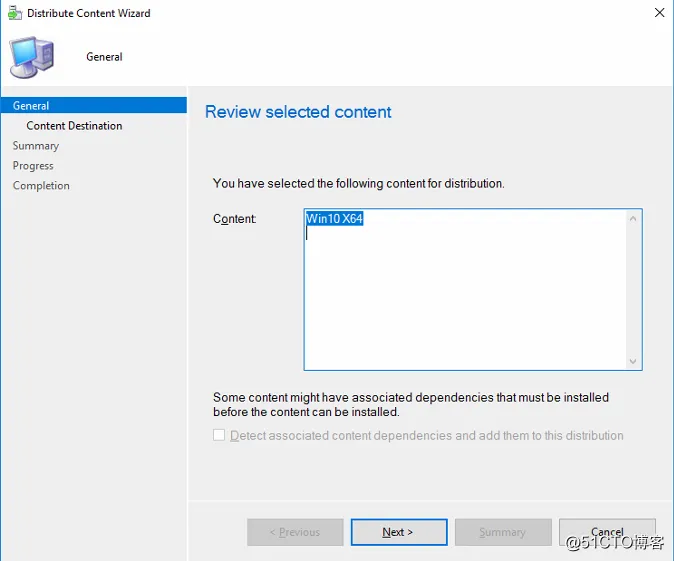Enable Detect associated content dependencies checkbox
The image size is (674, 561).
tap(219, 436)
